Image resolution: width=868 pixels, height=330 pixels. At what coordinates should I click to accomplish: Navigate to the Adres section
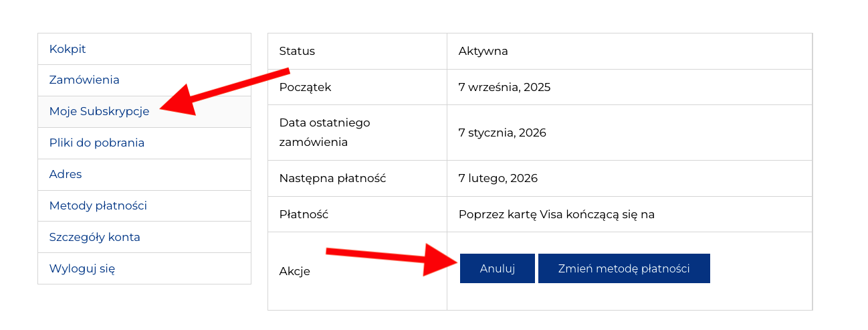tap(66, 174)
